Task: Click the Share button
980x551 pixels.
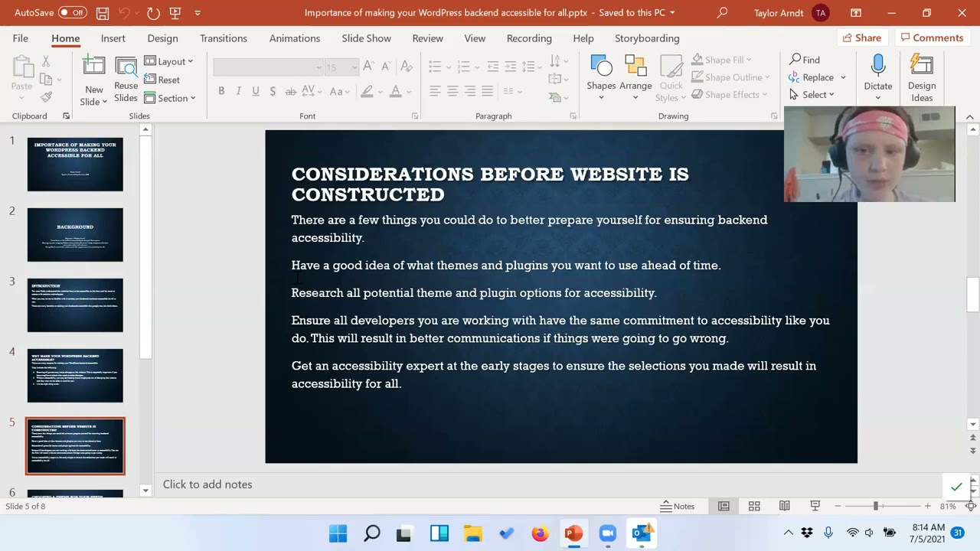Action: pos(862,37)
